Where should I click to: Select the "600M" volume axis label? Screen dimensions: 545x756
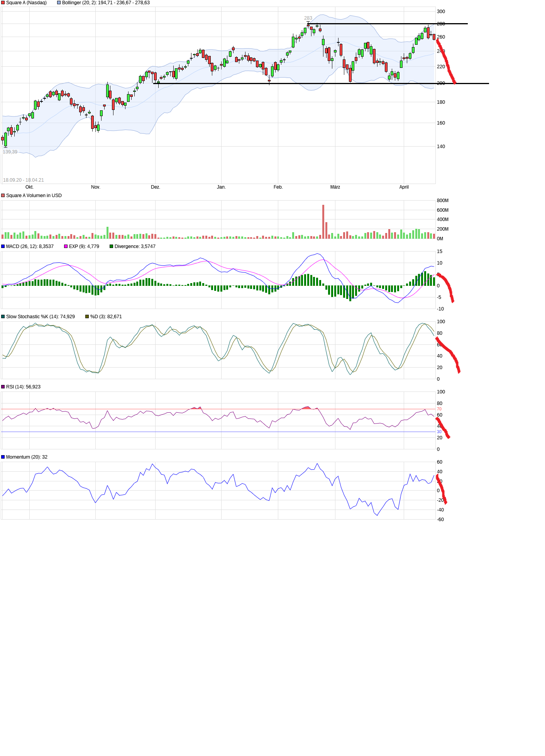tap(443, 210)
